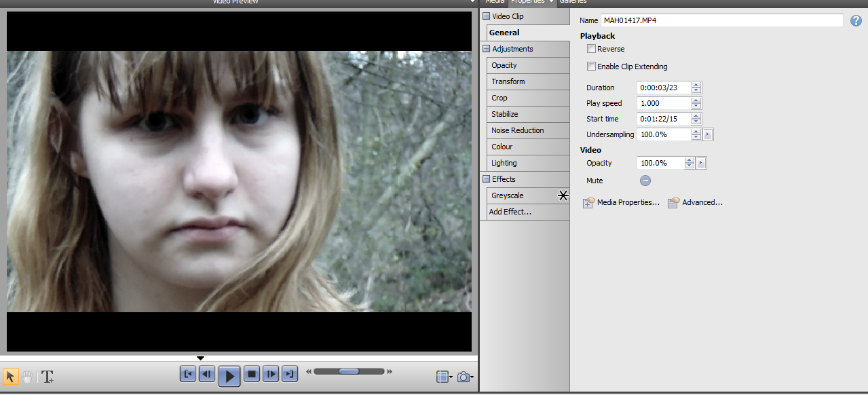Click the preview playhead marker triangle
Screen dimensions: 868x395
(x=200, y=358)
